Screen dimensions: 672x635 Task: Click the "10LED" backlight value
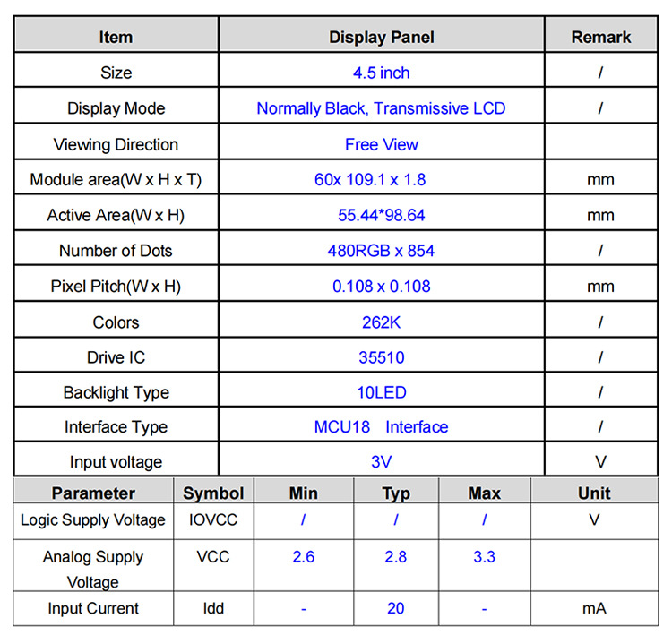click(381, 392)
